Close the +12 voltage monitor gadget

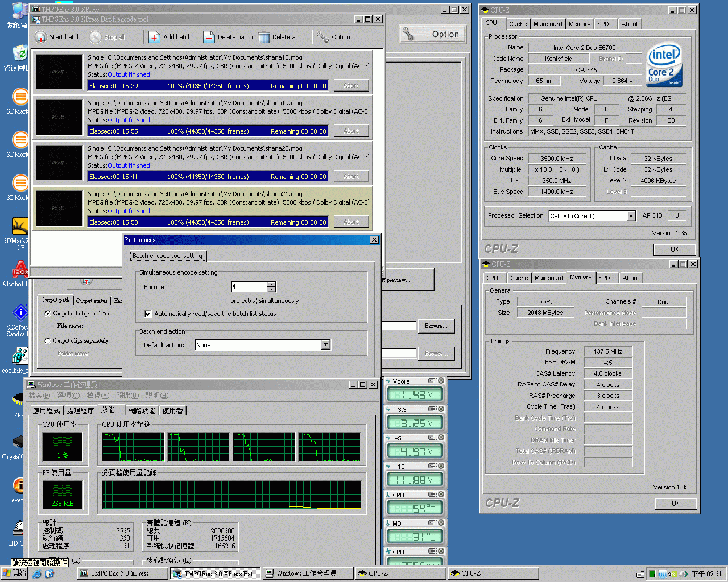[x=441, y=466]
